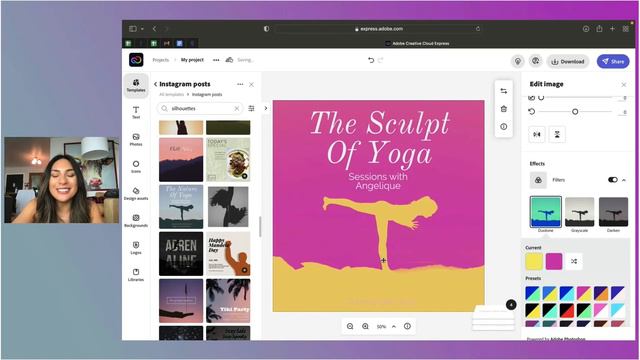This screenshot has height=360, width=640.
Task: Open the Icons sidebar panel
Action: tap(136, 166)
